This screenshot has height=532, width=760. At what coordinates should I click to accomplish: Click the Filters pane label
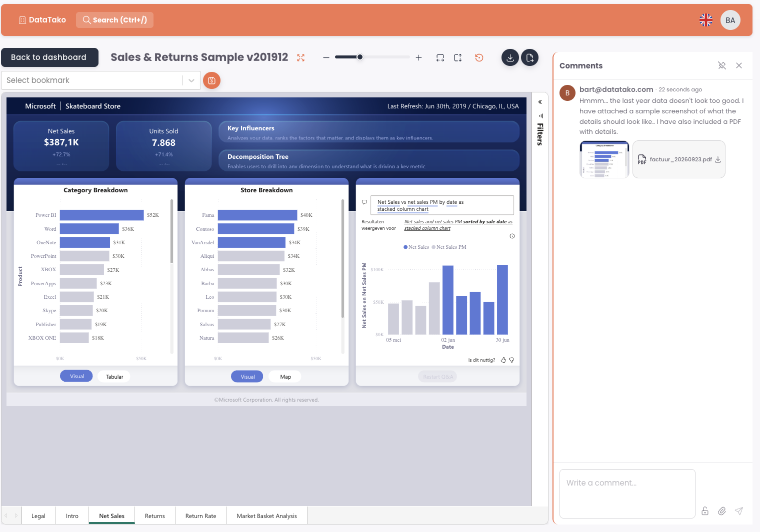pyautogui.click(x=540, y=134)
